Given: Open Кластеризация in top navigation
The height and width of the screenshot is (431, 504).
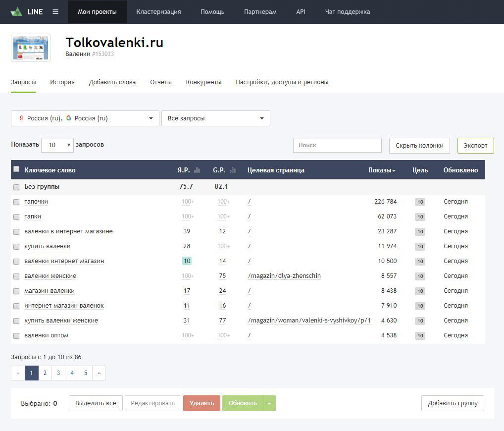Looking at the screenshot, I should point(158,12).
